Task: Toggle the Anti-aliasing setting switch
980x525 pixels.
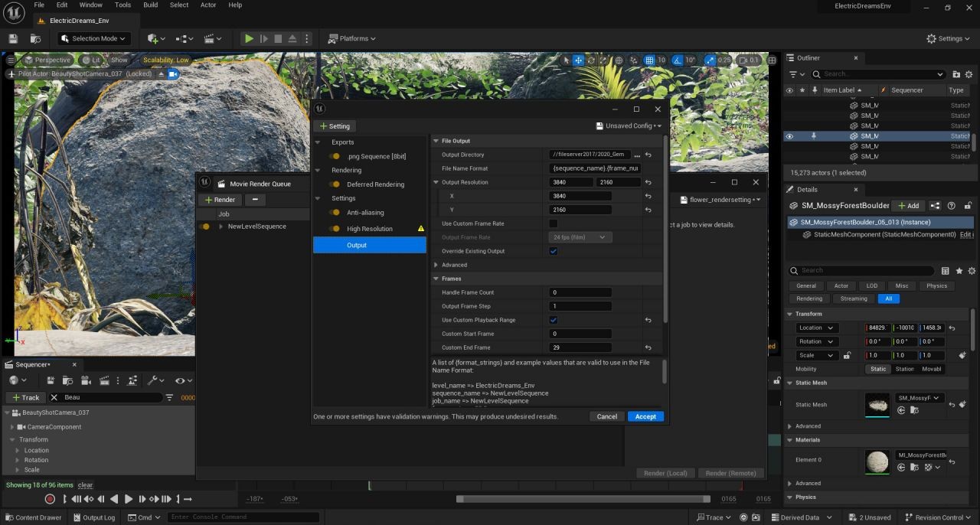Action: tap(335, 213)
